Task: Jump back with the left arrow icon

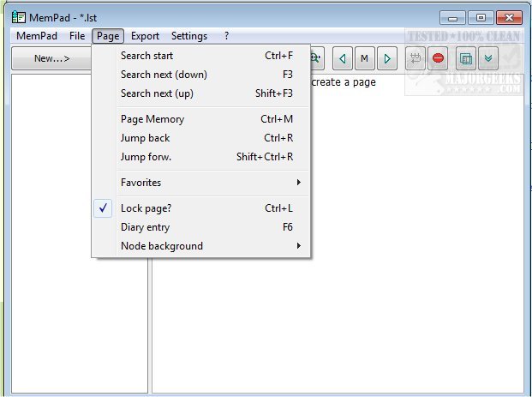Action: point(343,58)
